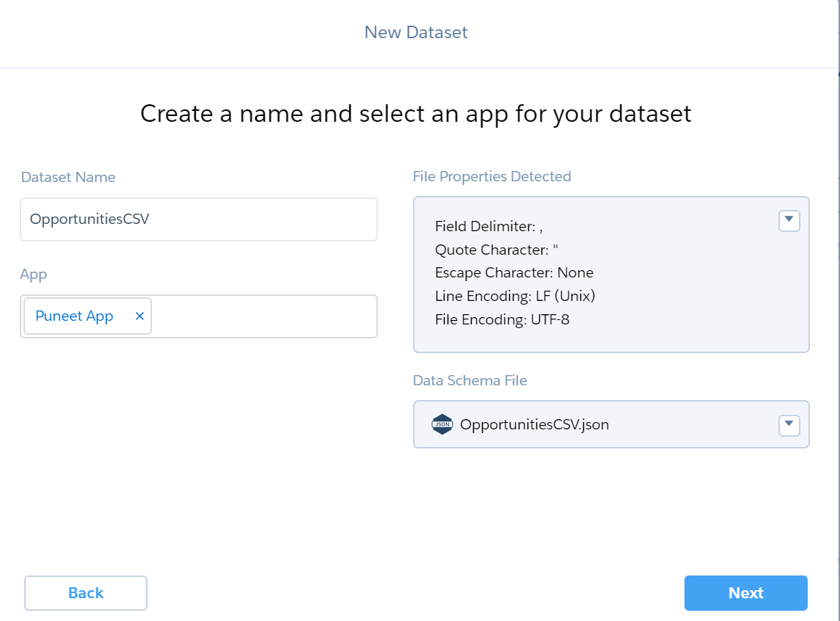
Task: Click the Next button
Action: [745, 593]
